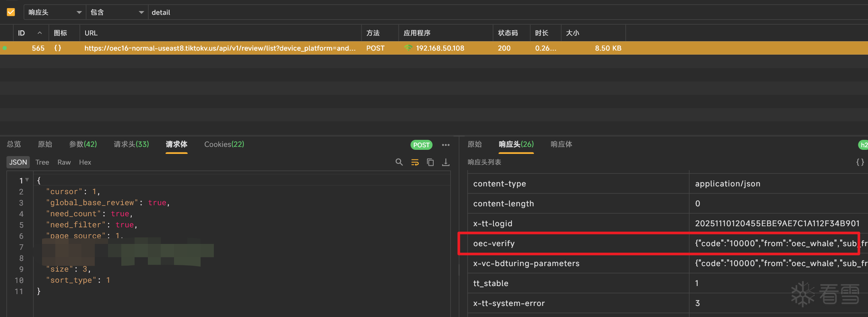
Task: Click the green POST method badge
Action: tap(421, 145)
